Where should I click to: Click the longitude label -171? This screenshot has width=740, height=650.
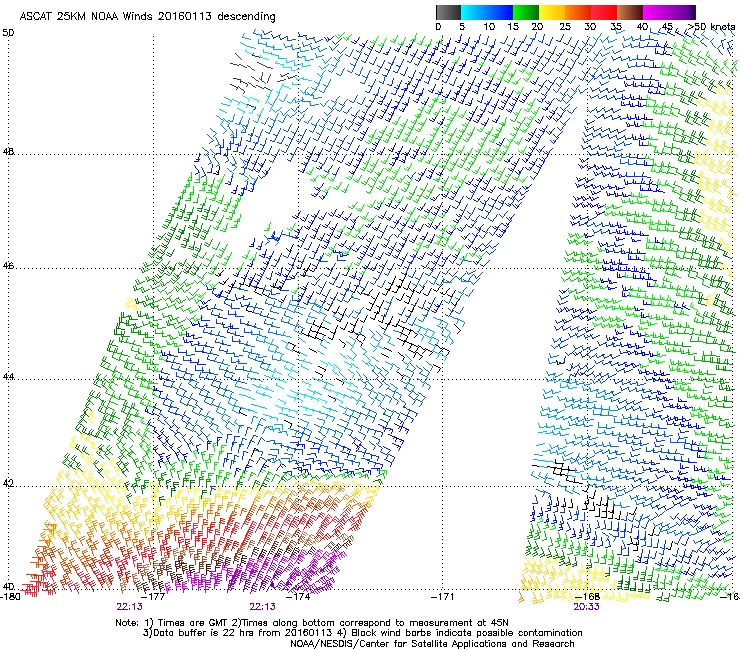443,597
